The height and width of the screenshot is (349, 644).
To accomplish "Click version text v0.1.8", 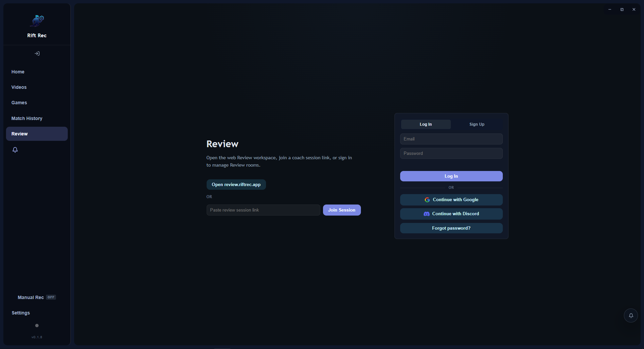I will (x=37, y=337).
